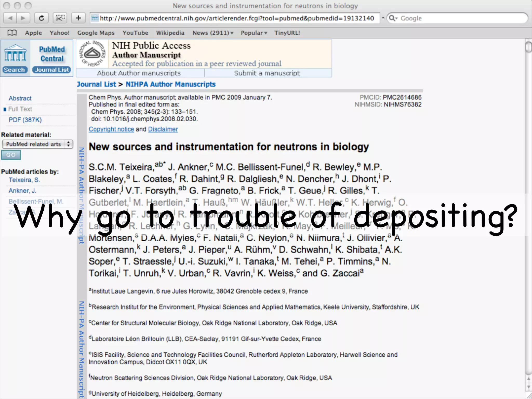The width and height of the screenshot is (532, 399).
Task: Open the TinyURL! bookmark
Action: click(287, 33)
